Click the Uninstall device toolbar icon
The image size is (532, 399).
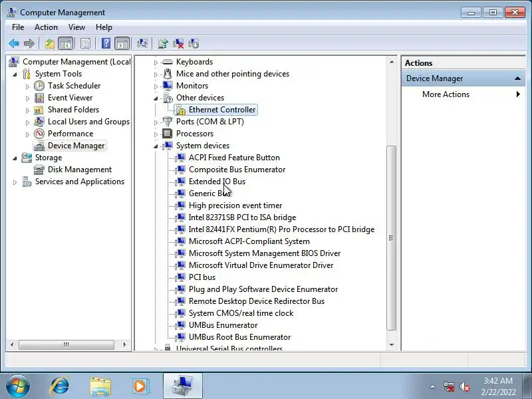tap(178, 43)
